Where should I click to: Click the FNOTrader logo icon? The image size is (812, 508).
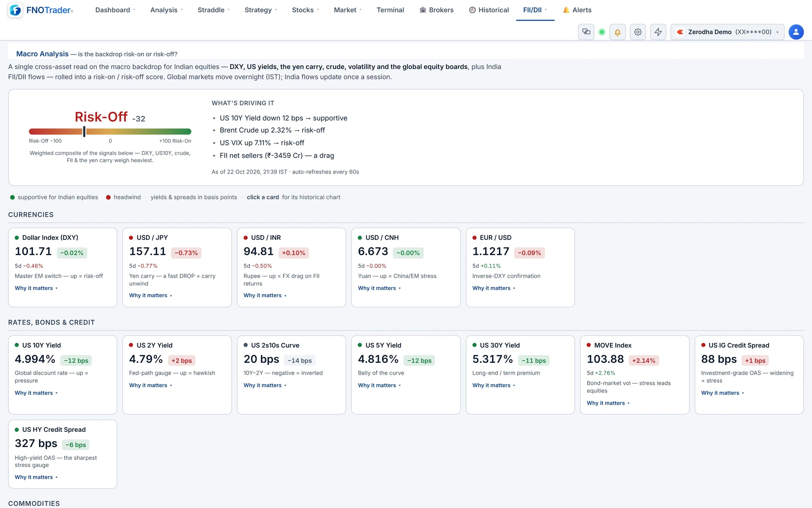(15, 10)
